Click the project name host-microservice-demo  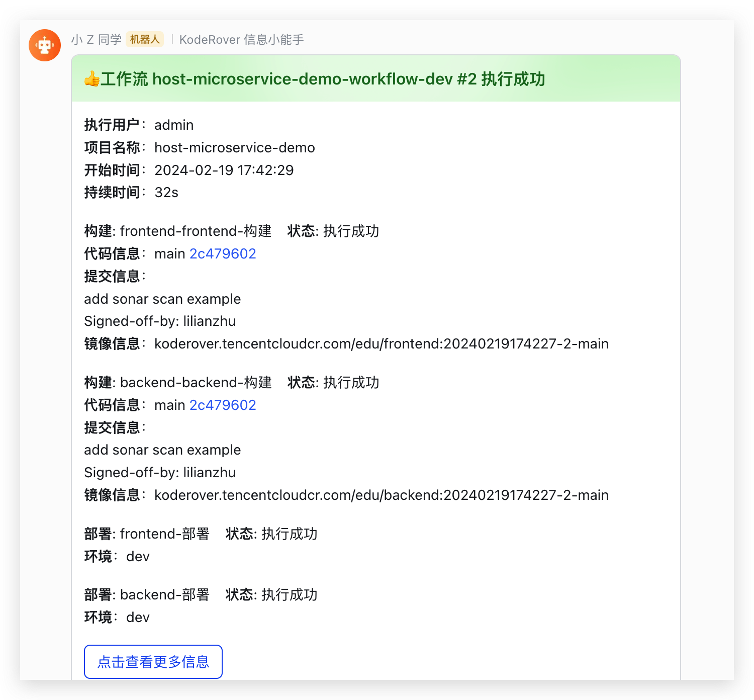coord(234,147)
